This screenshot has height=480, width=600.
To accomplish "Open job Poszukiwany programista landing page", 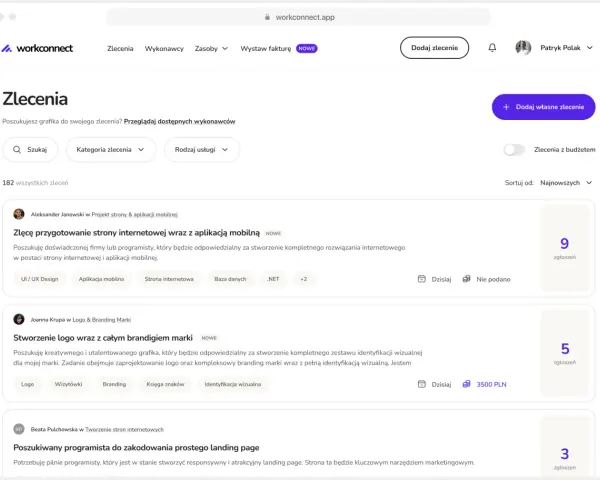I will [x=136, y=448].
